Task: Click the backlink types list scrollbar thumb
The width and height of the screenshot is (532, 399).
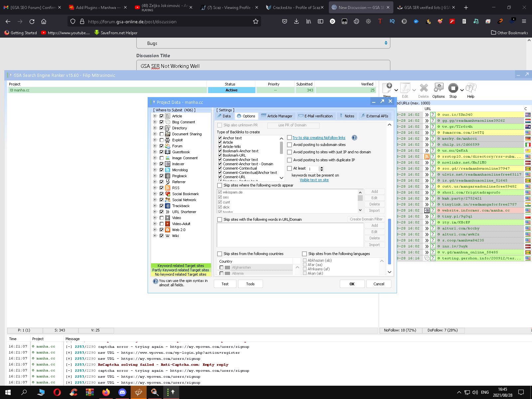Action: (281, 148)
